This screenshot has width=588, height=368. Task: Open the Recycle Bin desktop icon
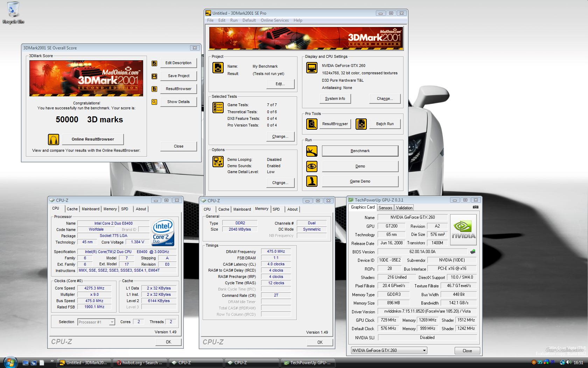[x=13, y=13]
